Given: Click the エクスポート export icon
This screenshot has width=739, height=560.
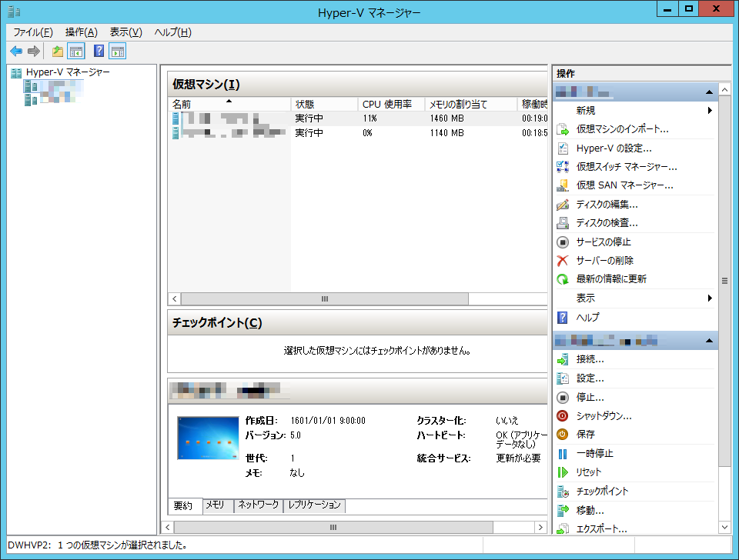Looking at the screenshot, I should [x=563, y=529].
